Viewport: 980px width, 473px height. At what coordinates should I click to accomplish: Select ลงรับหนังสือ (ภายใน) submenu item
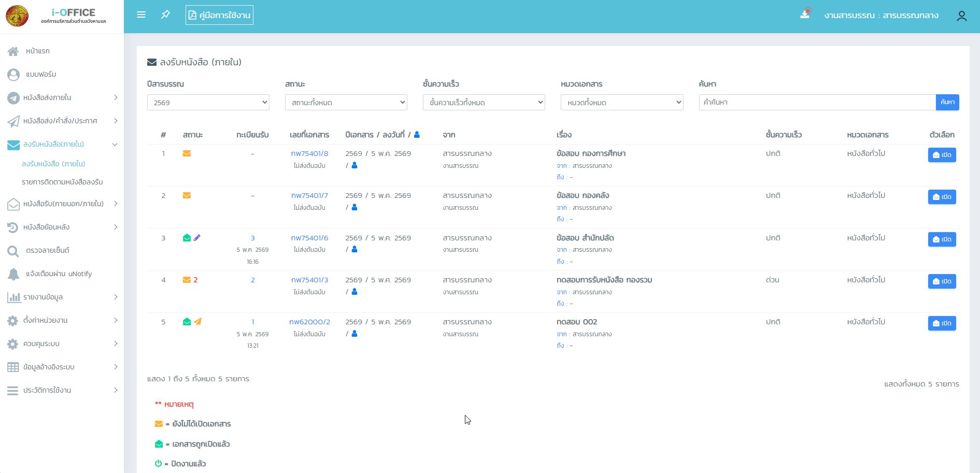[53, 164]
